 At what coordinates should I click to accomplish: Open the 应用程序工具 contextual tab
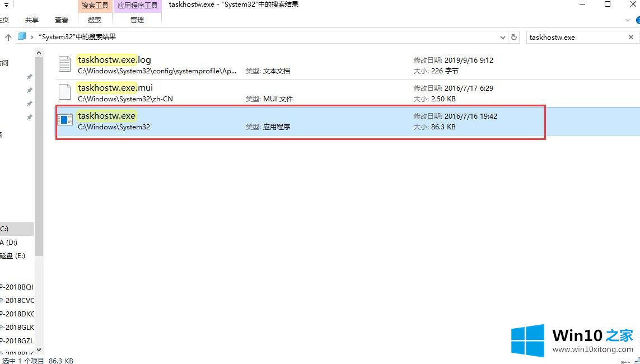[x=138, y=6]
